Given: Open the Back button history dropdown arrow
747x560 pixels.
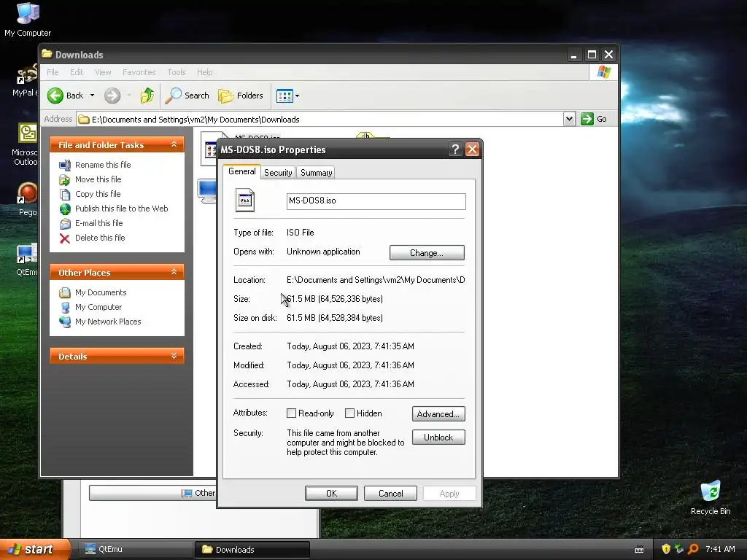Looking at the screenshot, I should (92, 96).
